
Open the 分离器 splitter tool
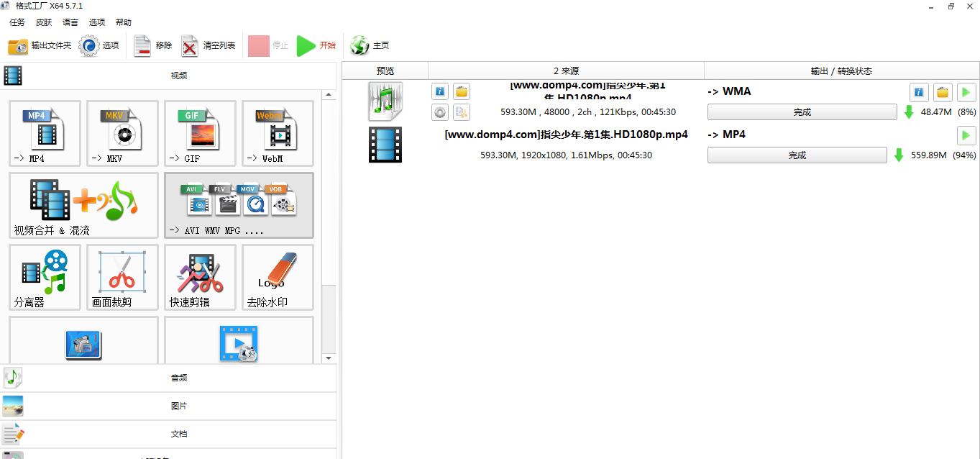(45, 277)
